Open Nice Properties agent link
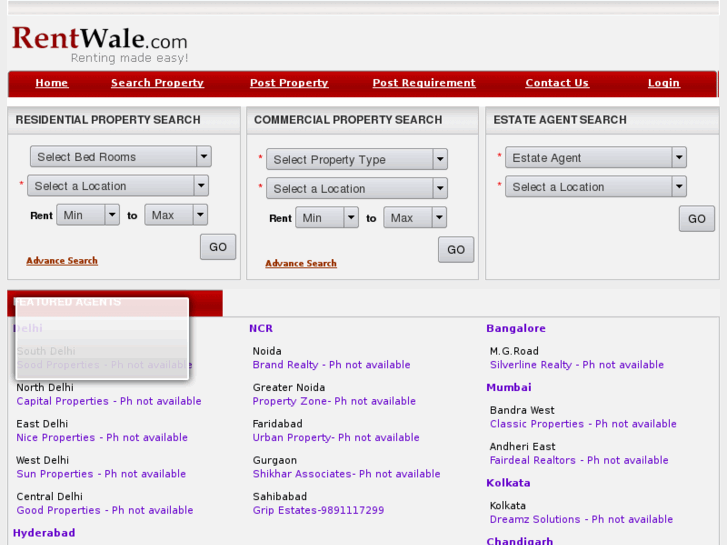The image size is (727, 545). pos(102,437)
